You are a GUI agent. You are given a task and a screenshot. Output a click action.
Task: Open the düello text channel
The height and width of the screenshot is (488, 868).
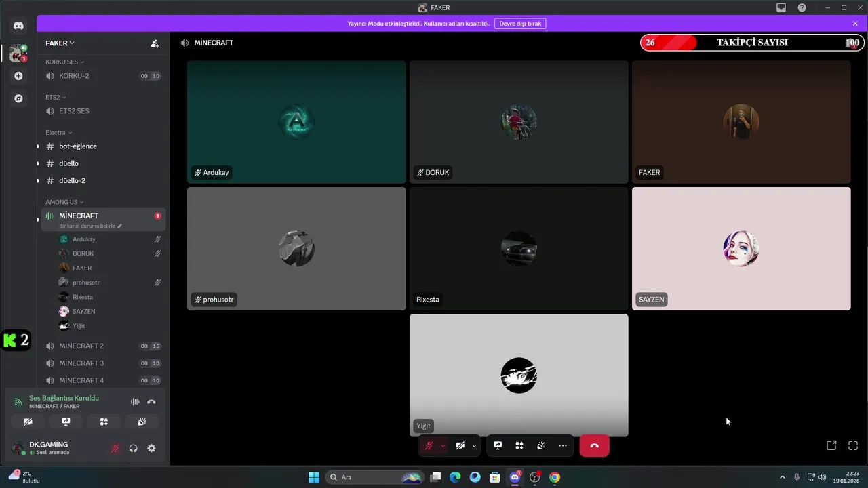102,163
